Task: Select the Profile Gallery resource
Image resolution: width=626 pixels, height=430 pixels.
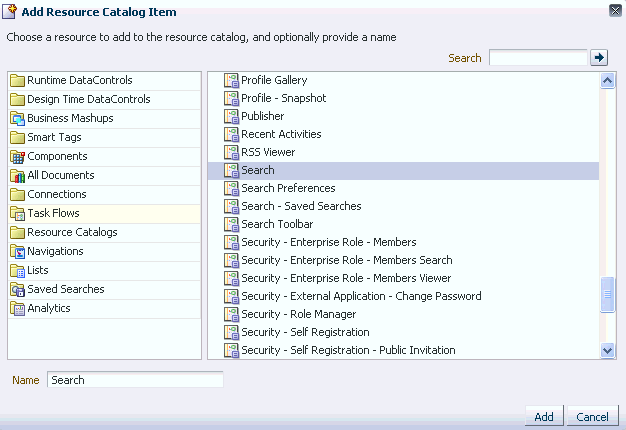Action: click(403, 80)
